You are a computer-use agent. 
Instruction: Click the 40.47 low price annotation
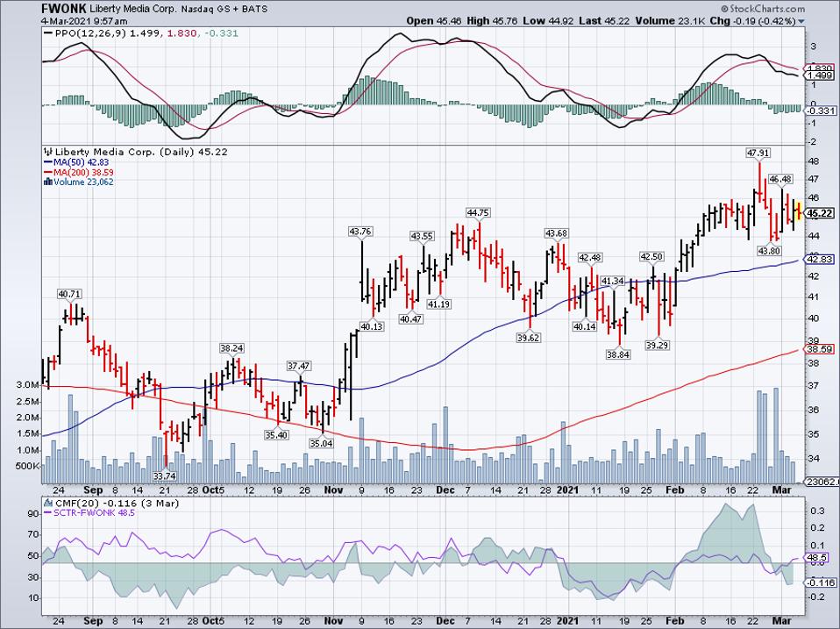tap(411, 318)
